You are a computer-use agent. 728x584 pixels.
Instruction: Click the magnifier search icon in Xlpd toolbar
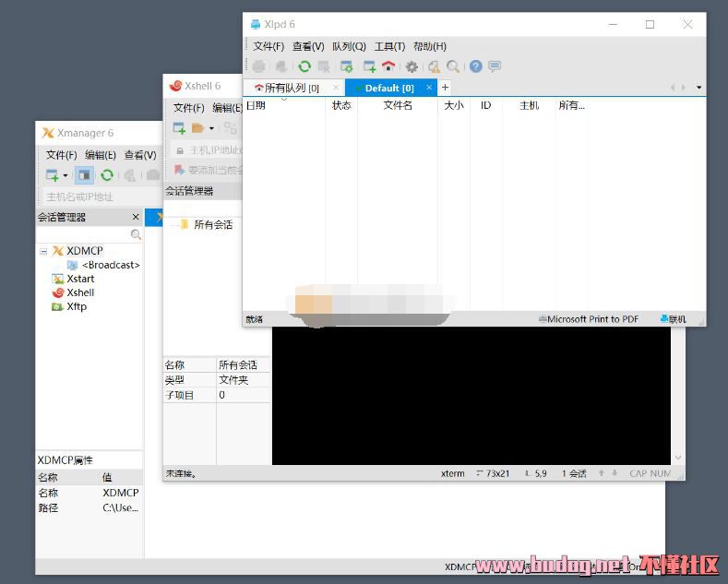[x=453, y=66]
